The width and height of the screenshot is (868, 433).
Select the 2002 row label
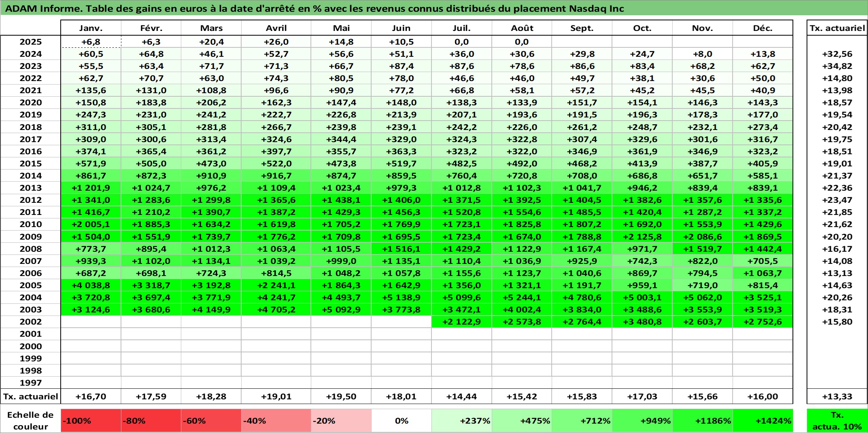[x=31, y=322]
